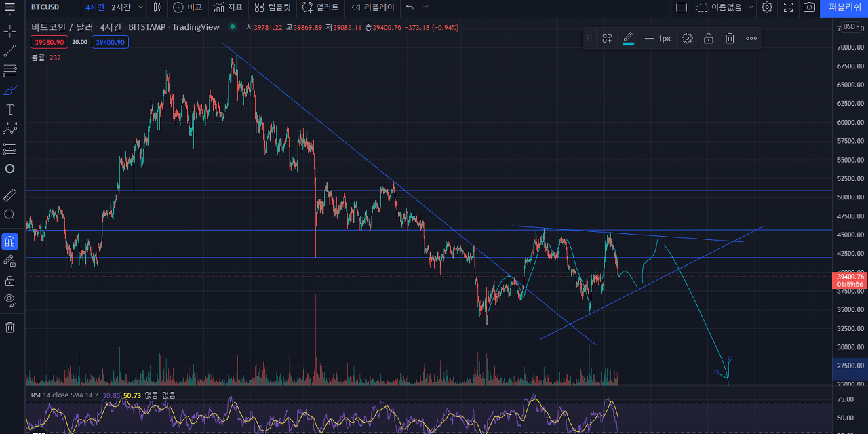Select the ruler measure tool

pyautogui.click(x=9, y=195)
